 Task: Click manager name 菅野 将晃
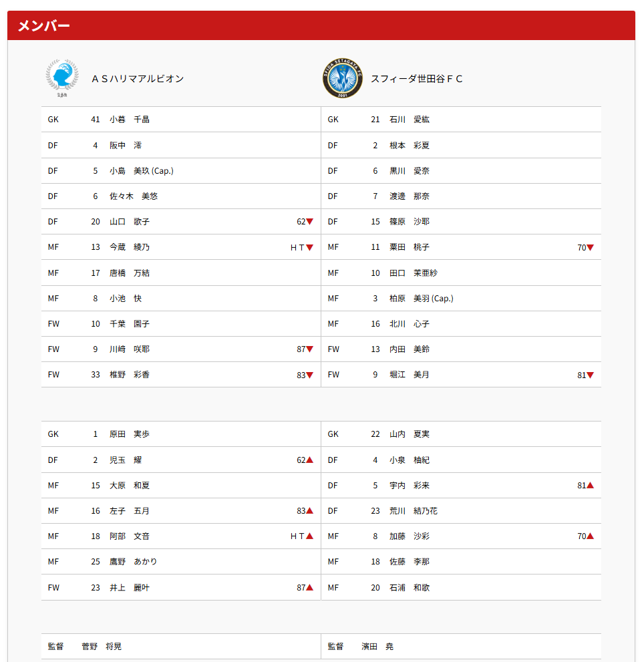[x=102, y=647]
